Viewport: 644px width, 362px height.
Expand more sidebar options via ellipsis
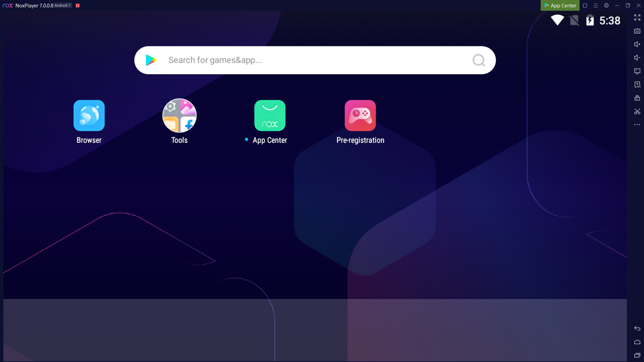click(637, 125)
